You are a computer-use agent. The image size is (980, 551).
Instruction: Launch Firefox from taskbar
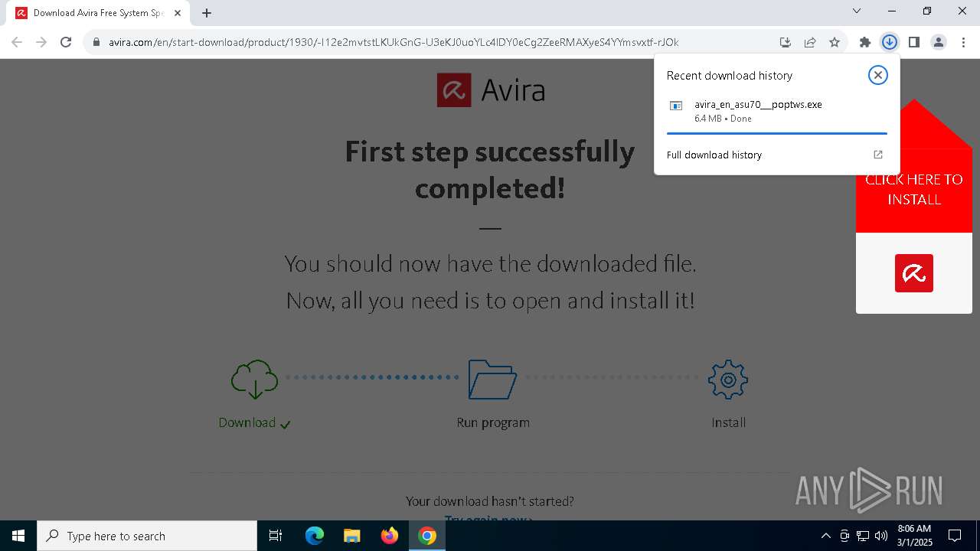click(390, 536)
